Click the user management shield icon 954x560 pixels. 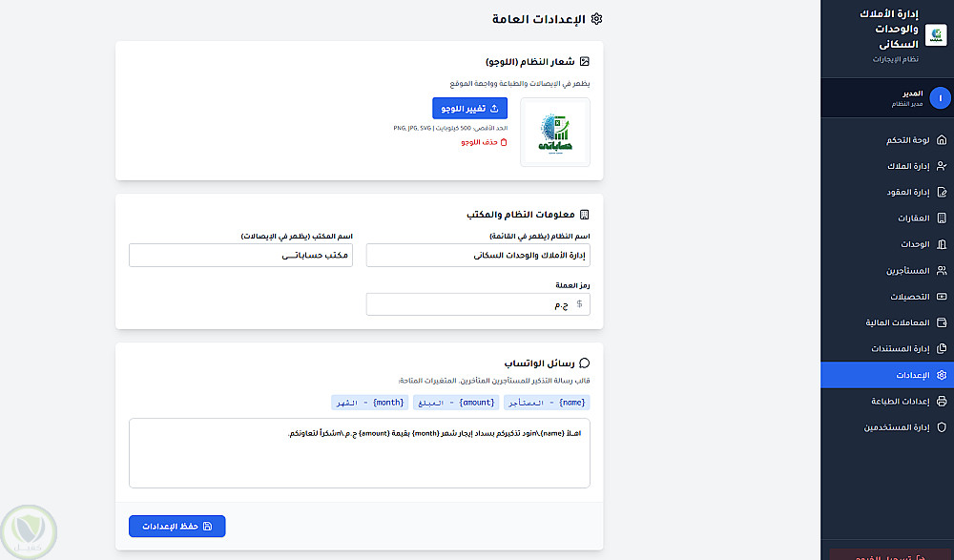tap(942, 427)
